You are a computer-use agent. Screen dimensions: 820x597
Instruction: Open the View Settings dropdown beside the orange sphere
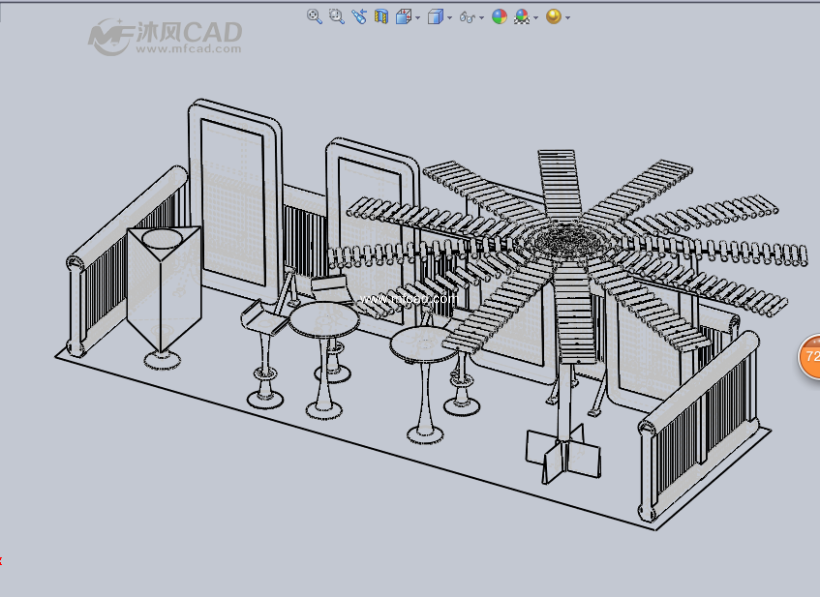566,15
